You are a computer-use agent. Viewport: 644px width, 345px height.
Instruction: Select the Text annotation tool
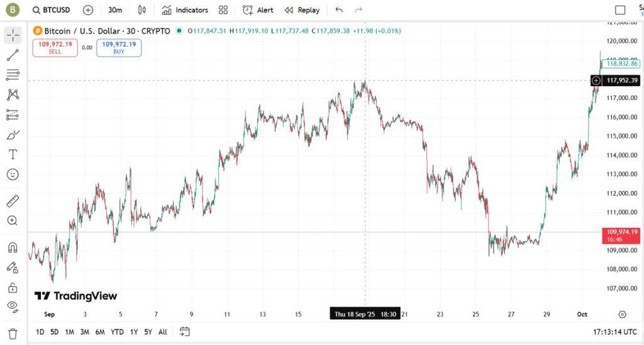pos(13,154)
